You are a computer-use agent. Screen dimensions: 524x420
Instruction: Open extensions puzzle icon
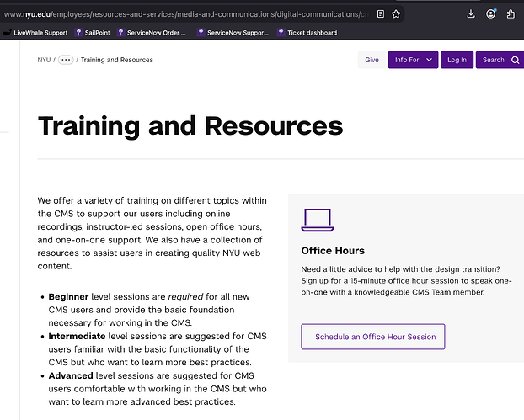pyautogui.click(x=511, y=14)
